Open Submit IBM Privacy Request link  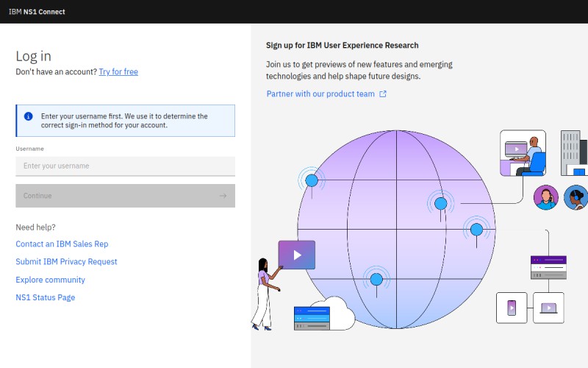click(x=66, y=262)
